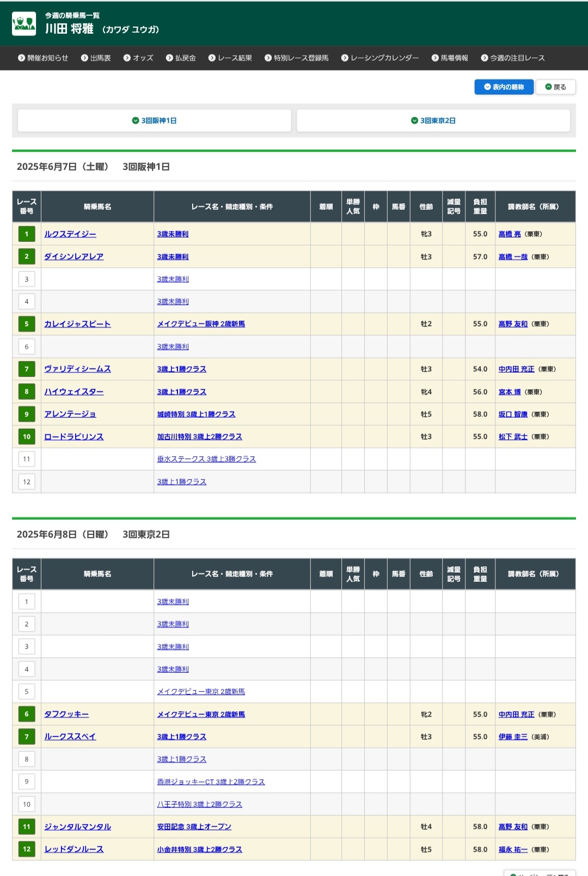
Task: Open race メイクデビュー阪神 2歳新馬
Action: [201, 324]
